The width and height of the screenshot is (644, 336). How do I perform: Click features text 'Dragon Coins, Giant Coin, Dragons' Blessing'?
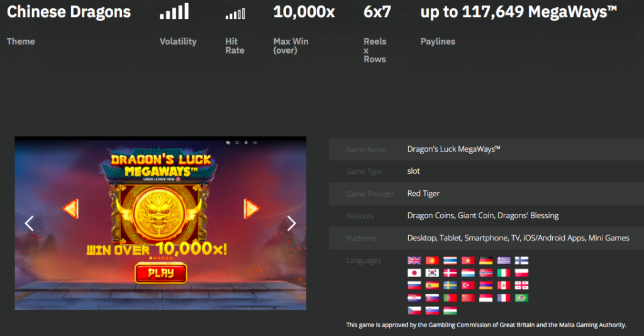[482, 216]
